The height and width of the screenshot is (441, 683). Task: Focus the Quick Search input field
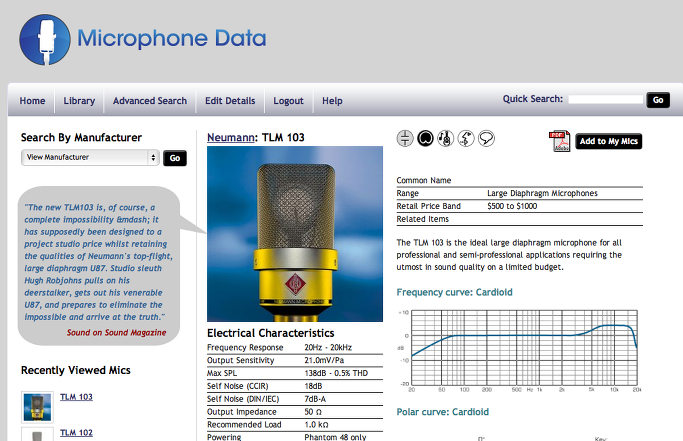(x=605, y=99)
